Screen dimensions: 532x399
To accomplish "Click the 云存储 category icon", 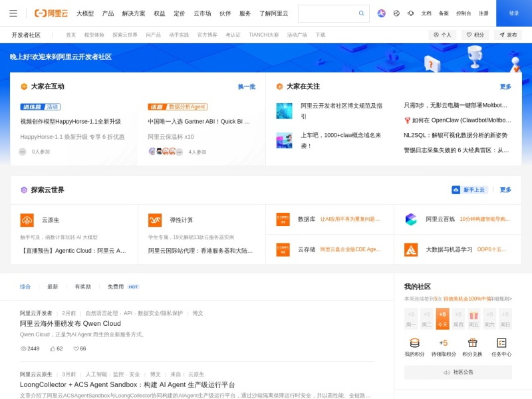I will tap(283, 249).
